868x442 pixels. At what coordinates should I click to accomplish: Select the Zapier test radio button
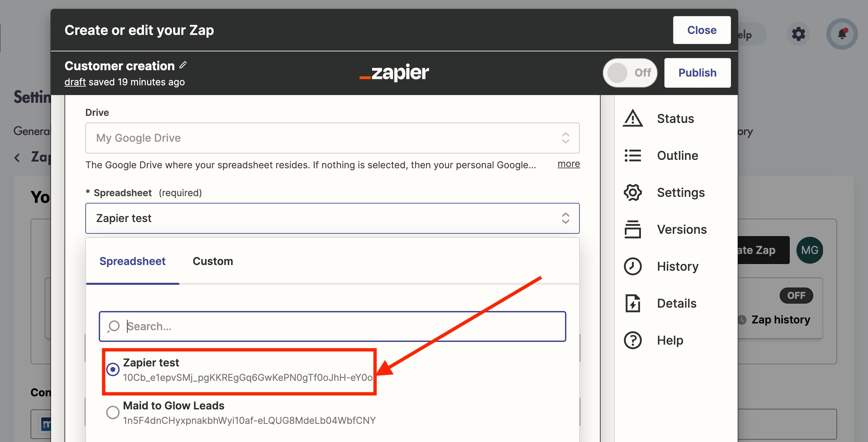click(x=113, y=369)
